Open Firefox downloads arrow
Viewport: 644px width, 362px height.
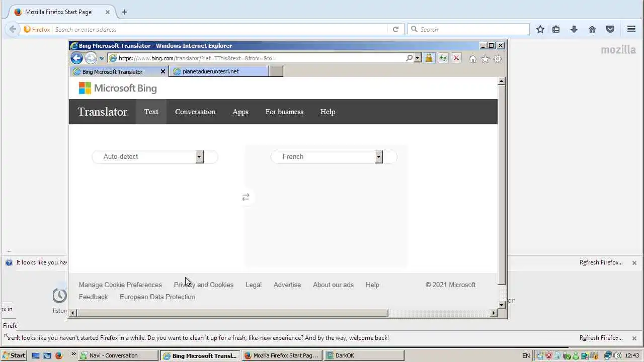coord(574,29)
